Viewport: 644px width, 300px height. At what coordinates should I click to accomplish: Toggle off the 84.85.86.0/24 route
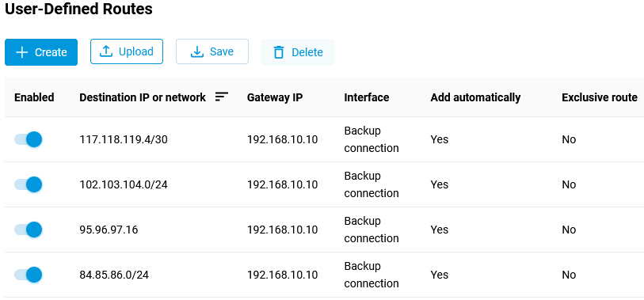click(29, 275)
